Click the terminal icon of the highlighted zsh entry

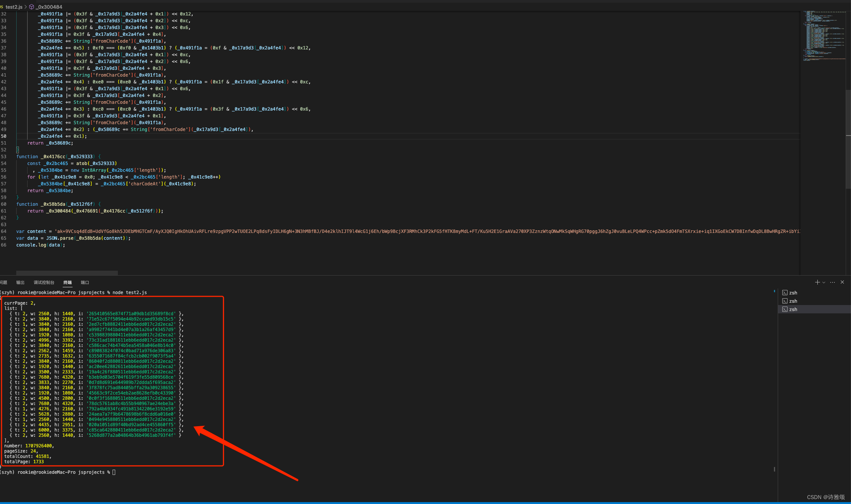pos(785,309)
